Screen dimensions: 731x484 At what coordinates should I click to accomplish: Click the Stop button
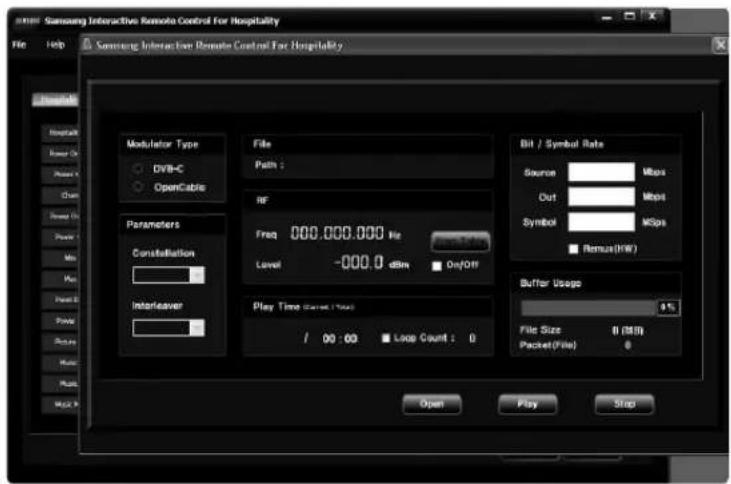(x=624, y=404)
